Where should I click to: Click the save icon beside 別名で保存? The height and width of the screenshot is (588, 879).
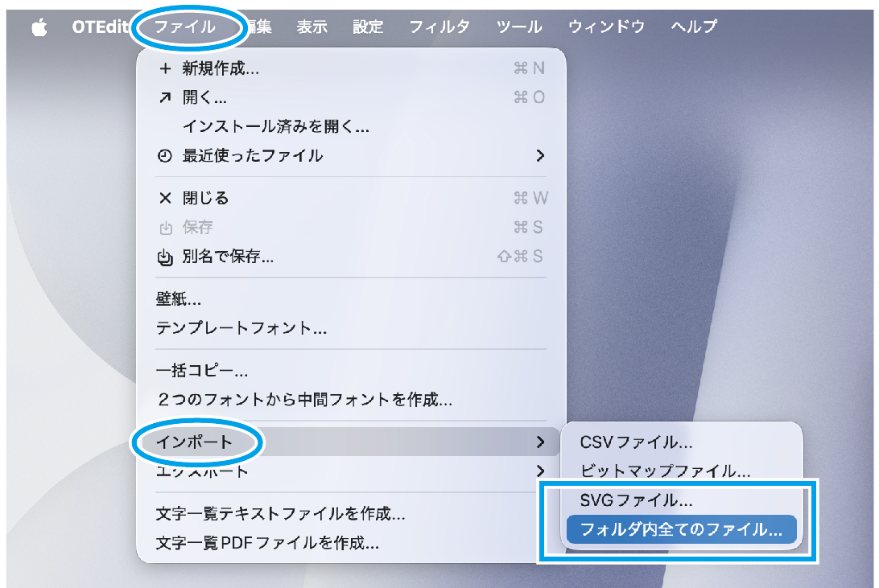[165, 257]
